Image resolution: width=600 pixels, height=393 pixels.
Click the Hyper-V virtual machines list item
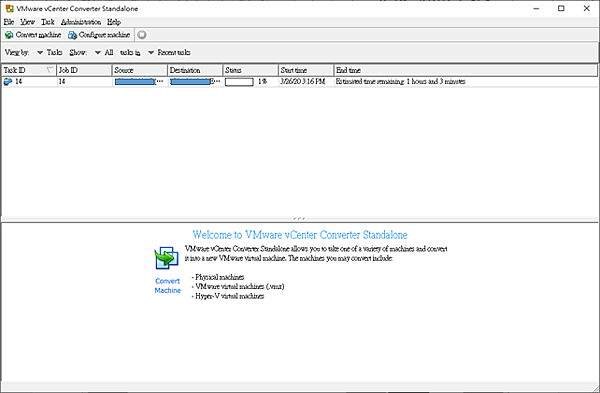[228, 296]
